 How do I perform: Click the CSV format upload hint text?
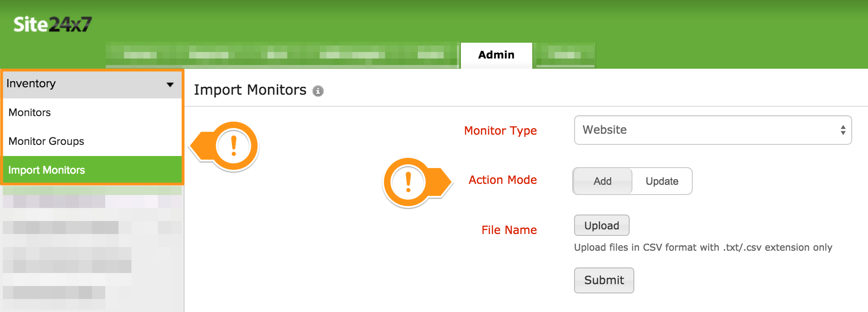(703, 247)
